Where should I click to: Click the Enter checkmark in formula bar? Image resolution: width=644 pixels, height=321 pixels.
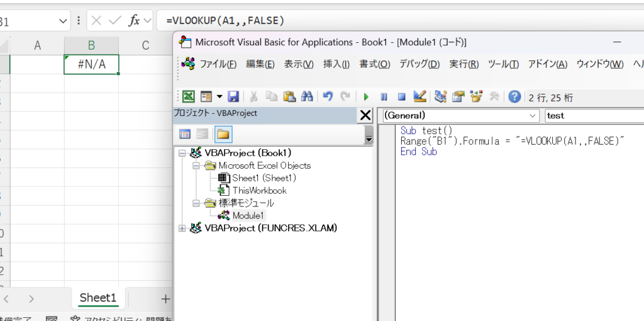pyautogui.click(x=115, y=21)
